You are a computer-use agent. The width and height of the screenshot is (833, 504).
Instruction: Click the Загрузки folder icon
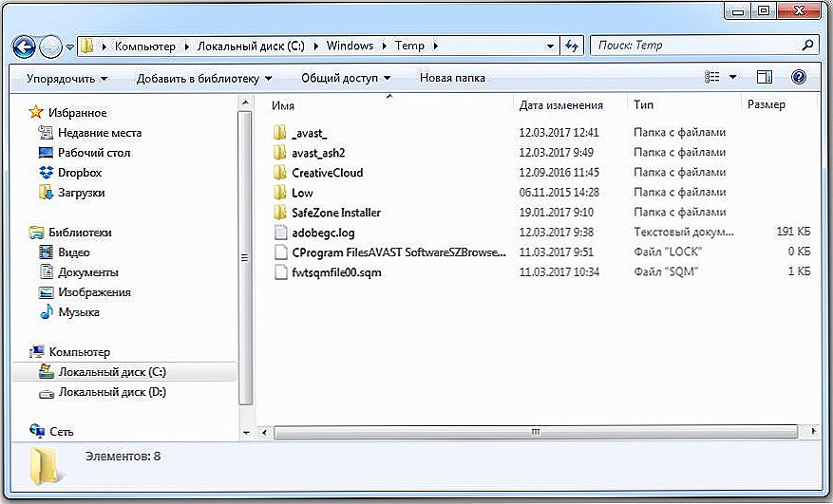coord(47,193)
